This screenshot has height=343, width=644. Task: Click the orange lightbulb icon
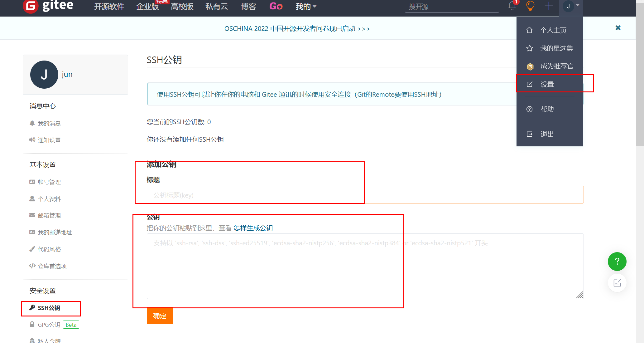click(530, 6)
